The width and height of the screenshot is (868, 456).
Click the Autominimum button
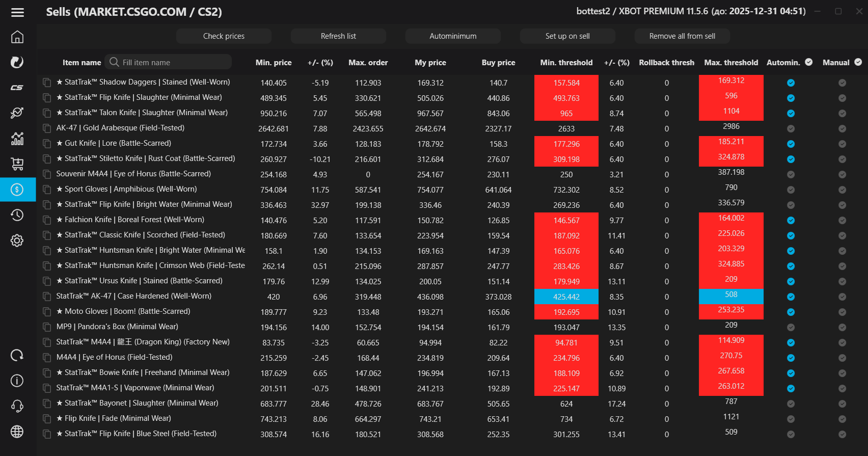(x=453, y=36)
